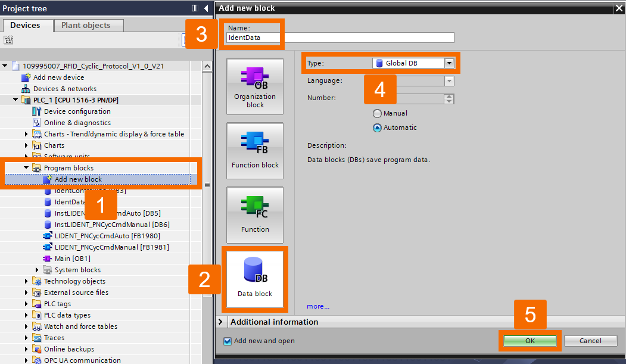Click the OK button

530,340
